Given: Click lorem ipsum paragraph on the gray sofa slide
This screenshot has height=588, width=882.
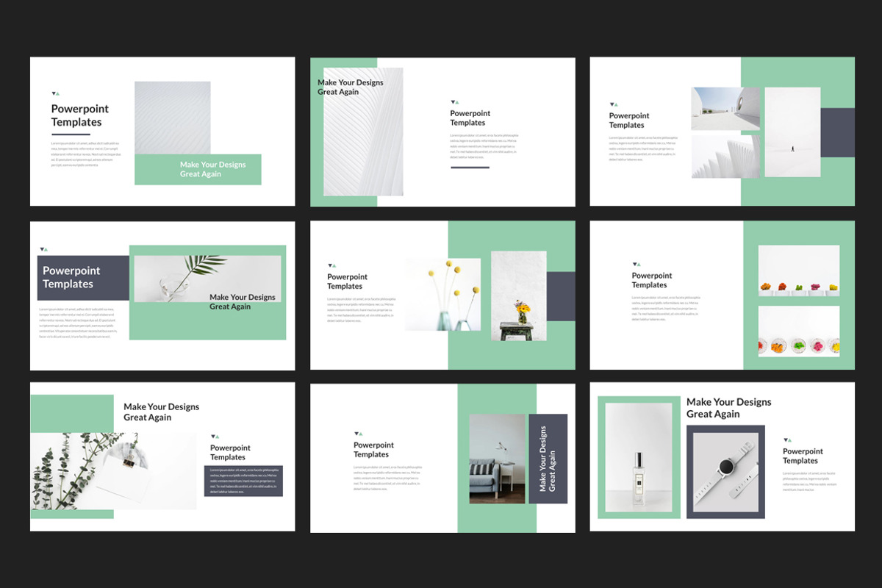Looking at the screenshot, I should click(389, 478).
